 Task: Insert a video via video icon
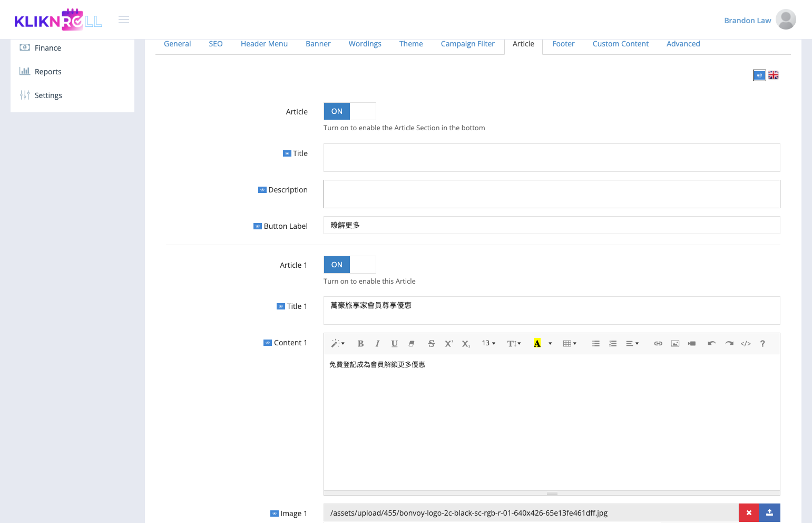(692, 344)
